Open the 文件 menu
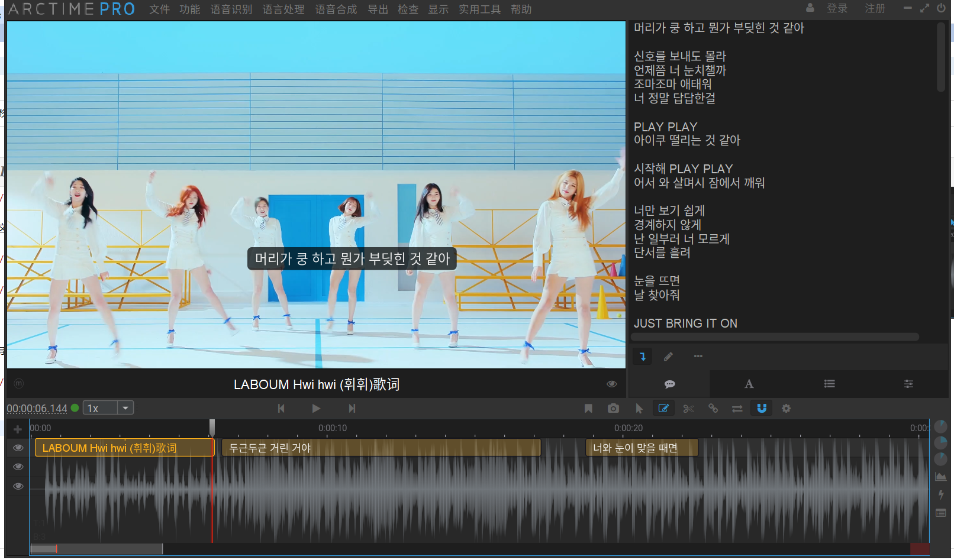The height and width of the screenshot is (560, 954). (x=159, y=9)
